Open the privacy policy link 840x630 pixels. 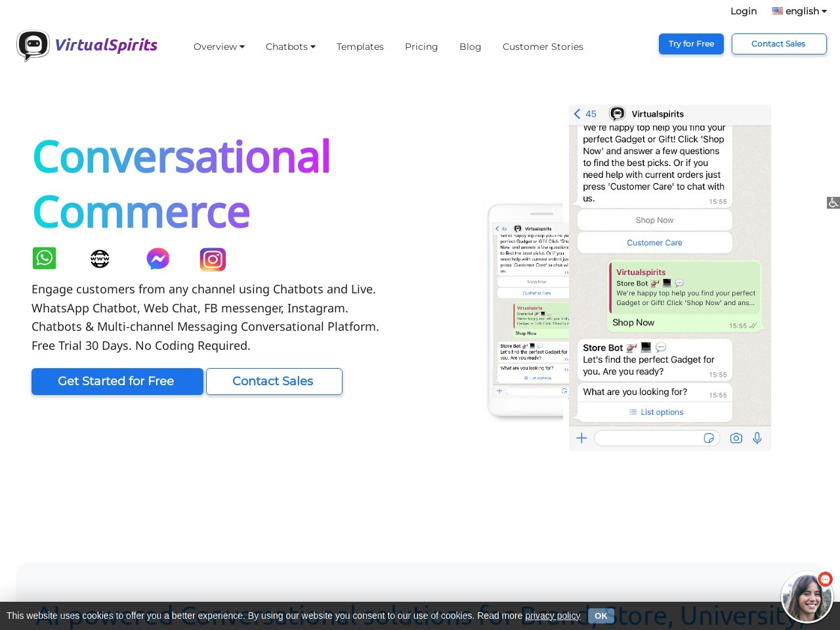tap(553, 616)
